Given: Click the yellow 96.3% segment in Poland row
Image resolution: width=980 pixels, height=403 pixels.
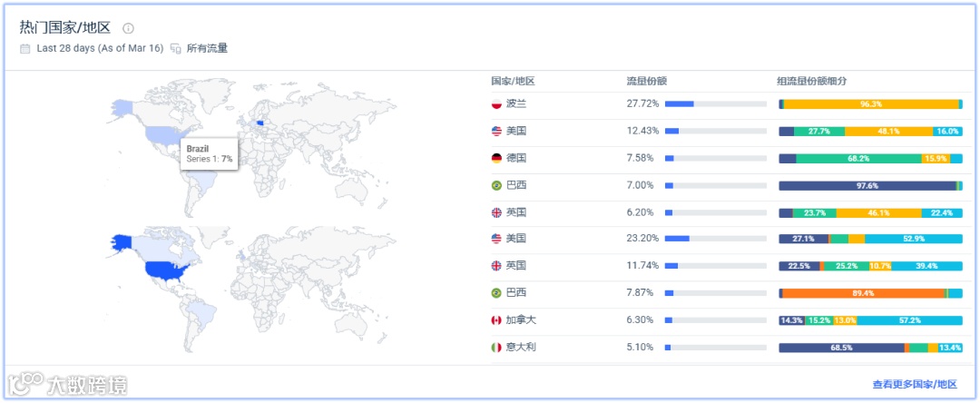Looking at the screenshot, I should click(x=871, y=104).
